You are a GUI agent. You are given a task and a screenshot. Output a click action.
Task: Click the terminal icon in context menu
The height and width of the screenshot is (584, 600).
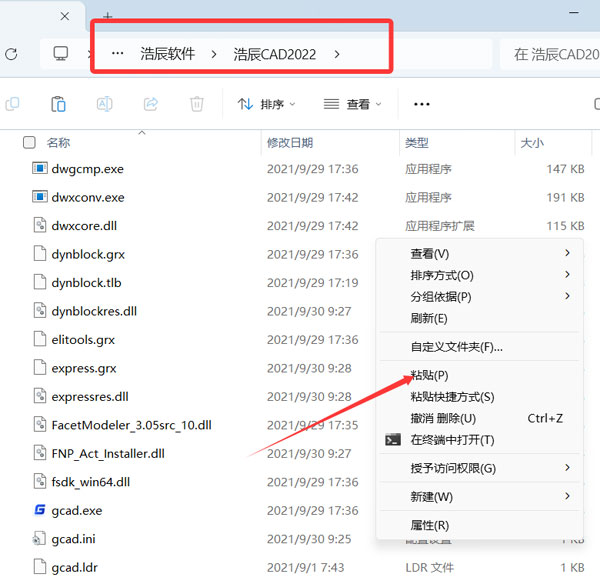coord(393,440)
